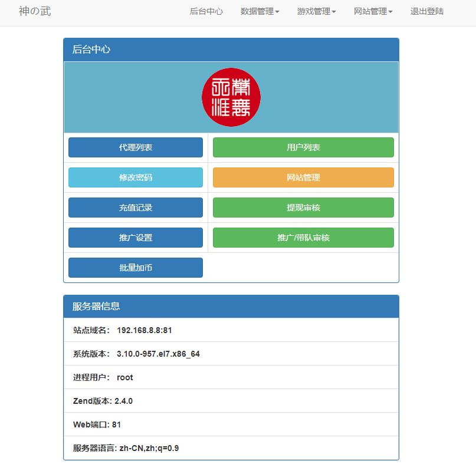
Task: Select the 服务器语言 zh-CN row
Action: pos(231,448)
